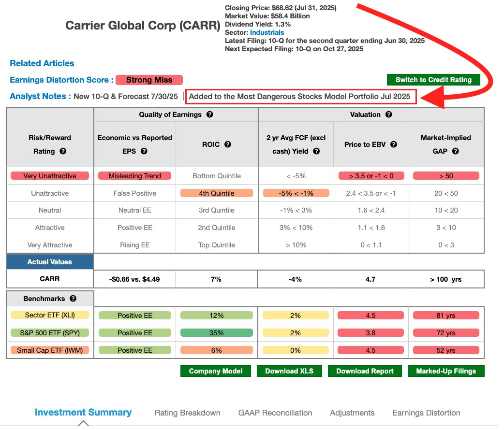Click Download Report button
This screenshot has width=504, height=430.
[365, 371]
